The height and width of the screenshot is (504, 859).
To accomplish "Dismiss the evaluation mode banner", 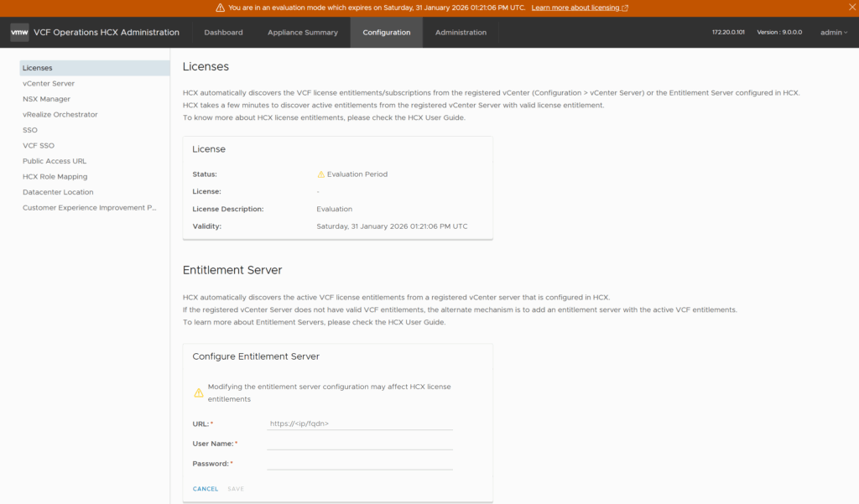I will pyautogui.click(x=849, y=8).
